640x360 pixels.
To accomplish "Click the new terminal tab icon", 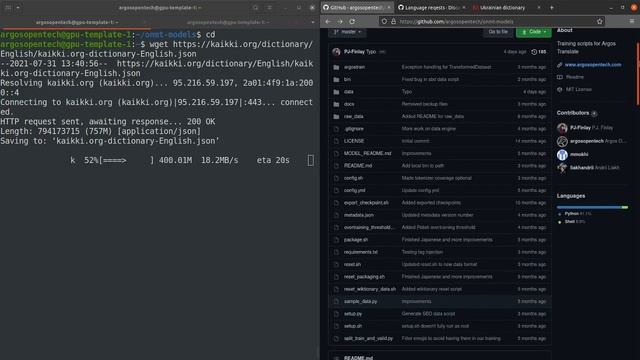I will click(8, 7).
